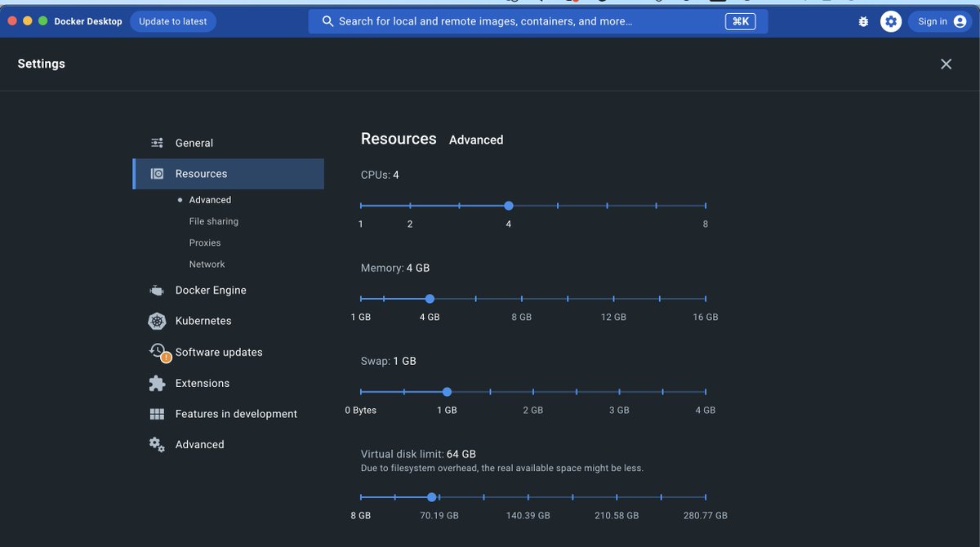Click the Software updates clock icon

[x=158, y=352]
